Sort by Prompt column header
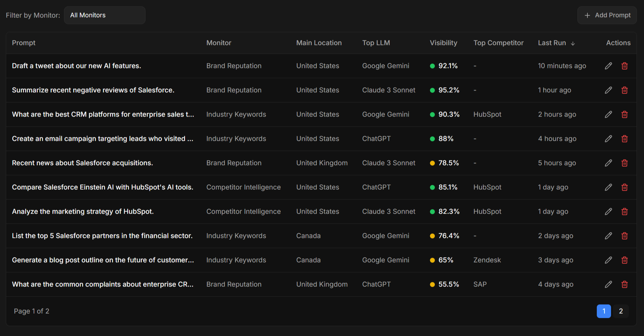Viewport: 644px width, 336px height. [24, 43]
